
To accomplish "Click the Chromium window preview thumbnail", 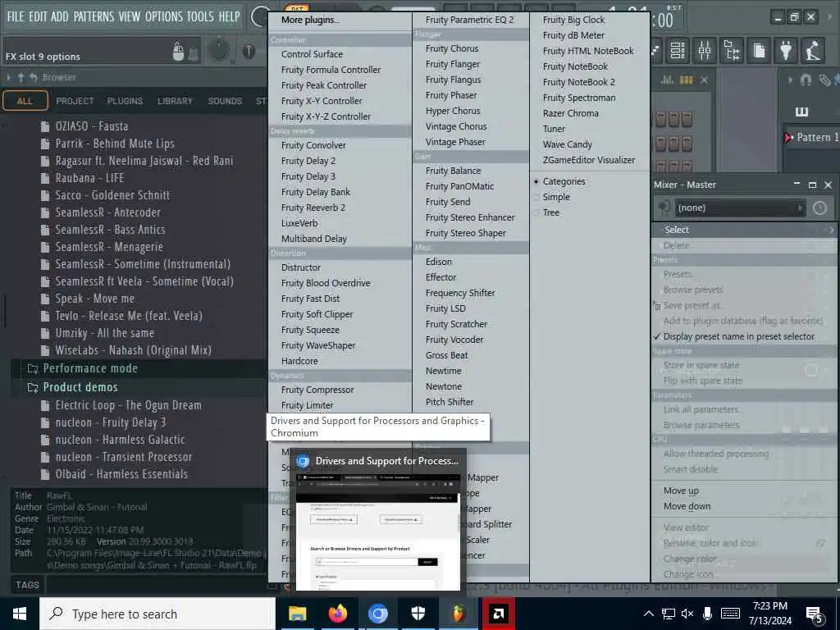I will (377, 532).
